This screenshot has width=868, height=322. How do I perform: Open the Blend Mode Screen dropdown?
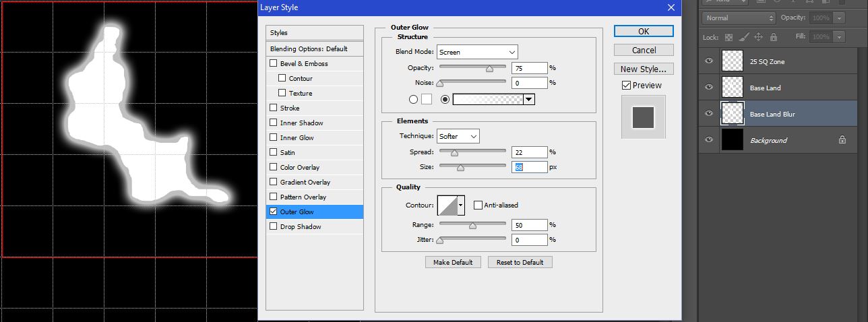click(477, 52)
